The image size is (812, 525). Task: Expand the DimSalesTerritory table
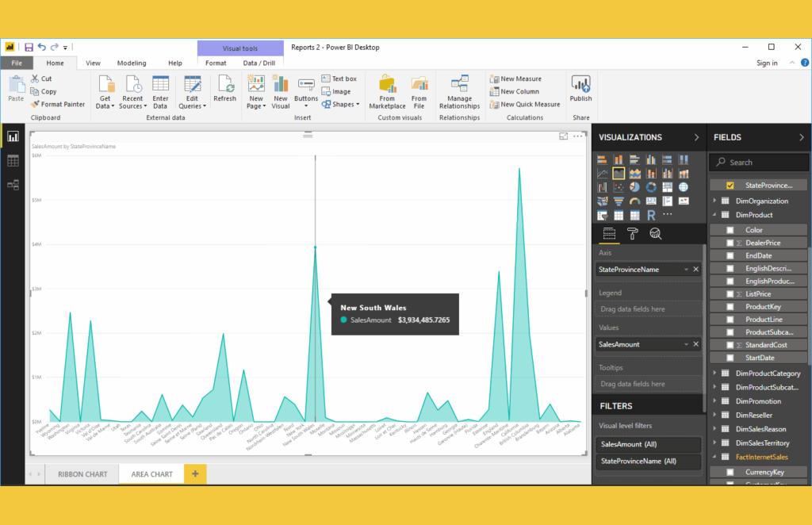714,443
